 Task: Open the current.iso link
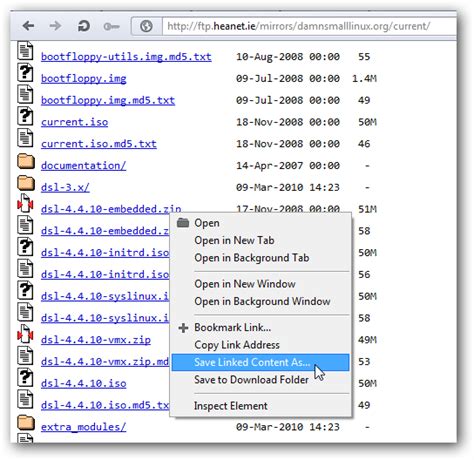(x=75, y=122)
